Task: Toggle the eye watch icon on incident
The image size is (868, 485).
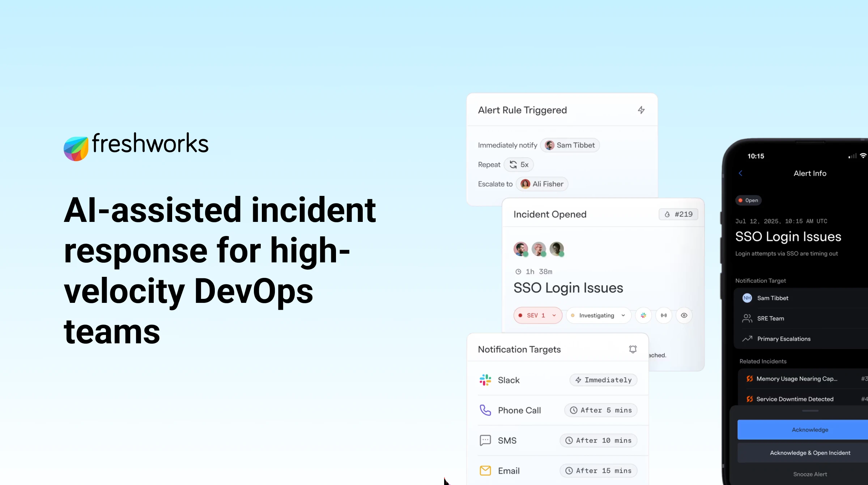Action: click(684, 316)
